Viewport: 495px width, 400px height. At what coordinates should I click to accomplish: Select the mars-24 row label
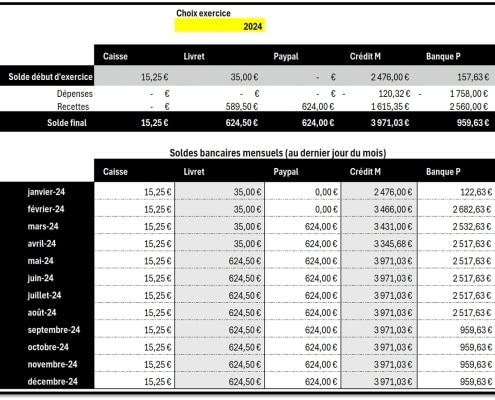(x=43, y=226)
